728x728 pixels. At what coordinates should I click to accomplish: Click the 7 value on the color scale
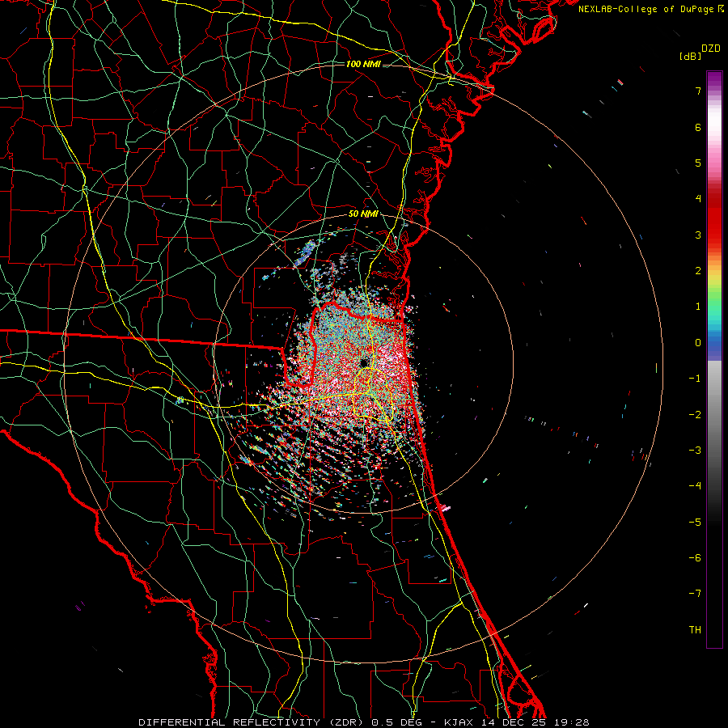(698, 91)
